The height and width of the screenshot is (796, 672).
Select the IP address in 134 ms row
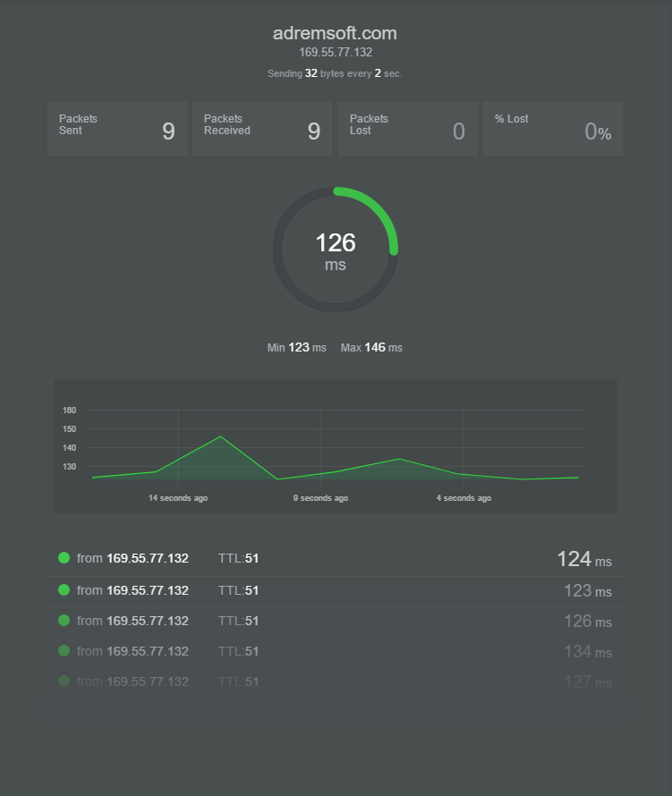(148, 651)
